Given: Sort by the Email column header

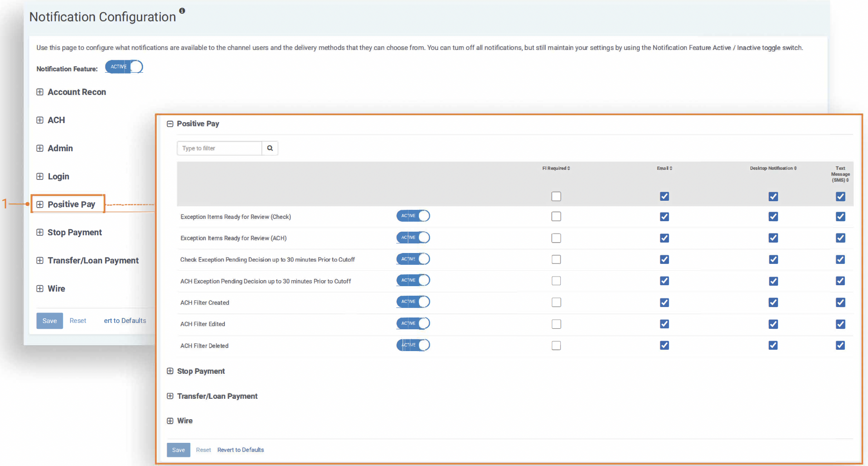Looking at the screenshot, I should [664, 169].
